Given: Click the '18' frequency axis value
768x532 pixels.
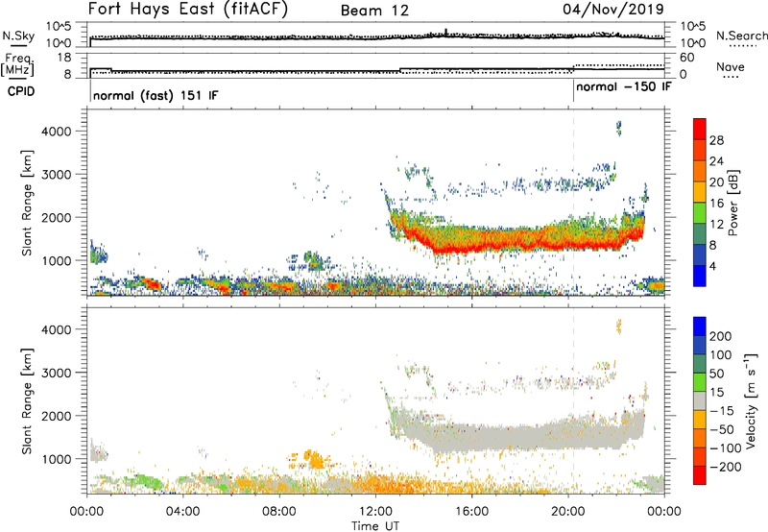Looking at the screenshot, I should pyautogui.click(x=64, y=58).
